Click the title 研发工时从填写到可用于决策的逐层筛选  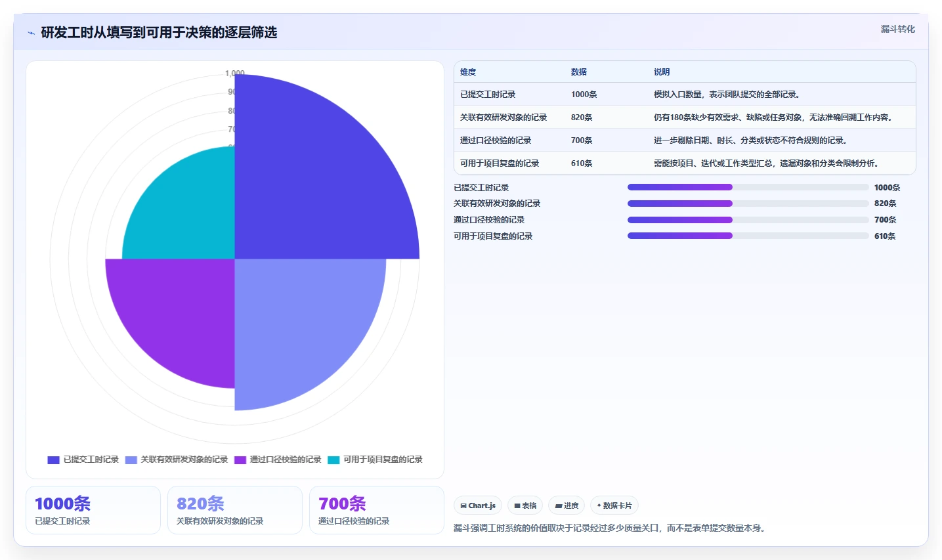pos(159,33)
